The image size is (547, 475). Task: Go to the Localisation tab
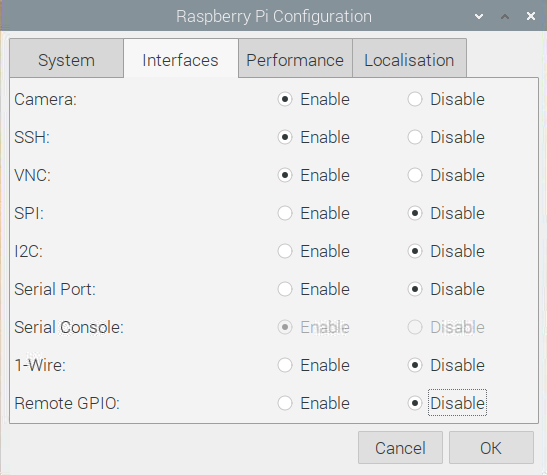[x=409, y=58]
